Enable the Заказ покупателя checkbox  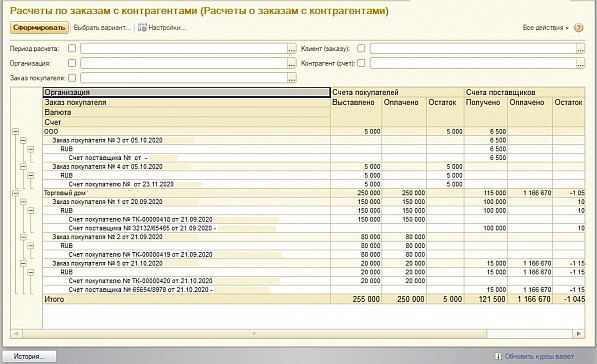pos(72,78)
